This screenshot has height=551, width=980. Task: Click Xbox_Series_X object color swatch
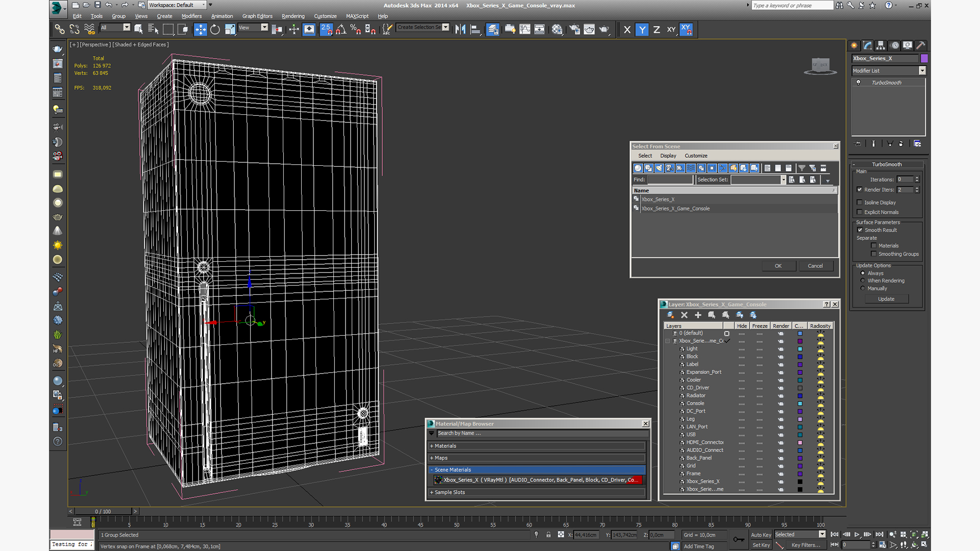coord(924,58)
